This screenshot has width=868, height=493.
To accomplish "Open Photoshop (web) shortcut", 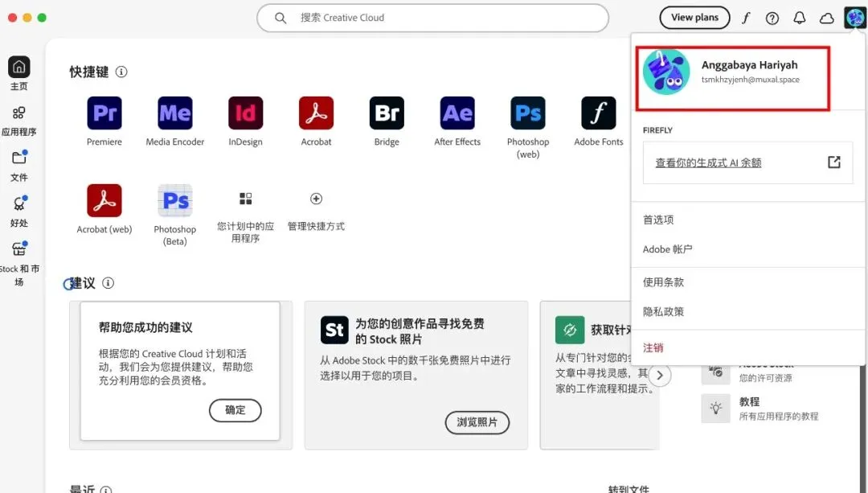I will pyautogui.click(x=527, y=113).
